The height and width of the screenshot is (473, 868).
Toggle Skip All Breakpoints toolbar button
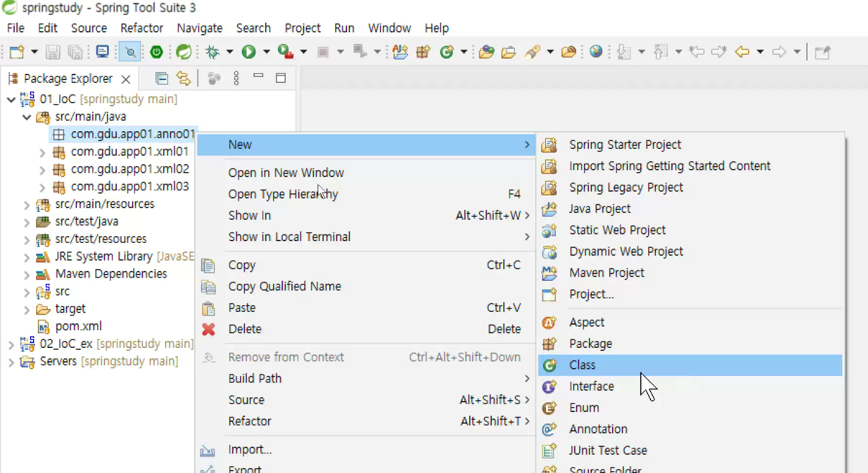pos(130,52)
